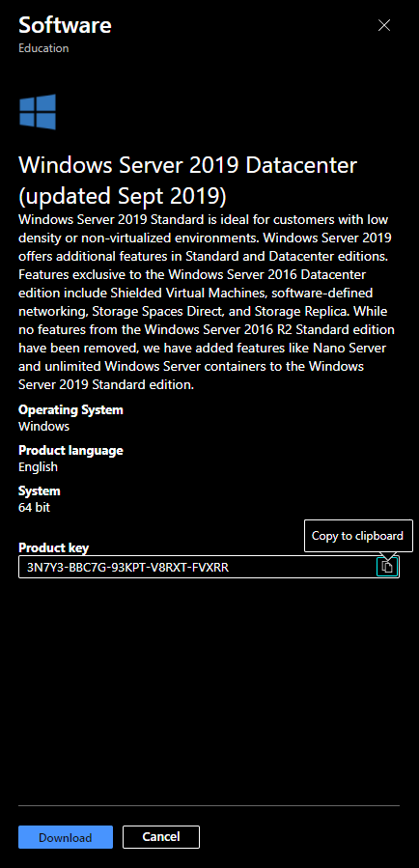Download Windows Server 2019 Datacenter

click(x=66, y=837)
